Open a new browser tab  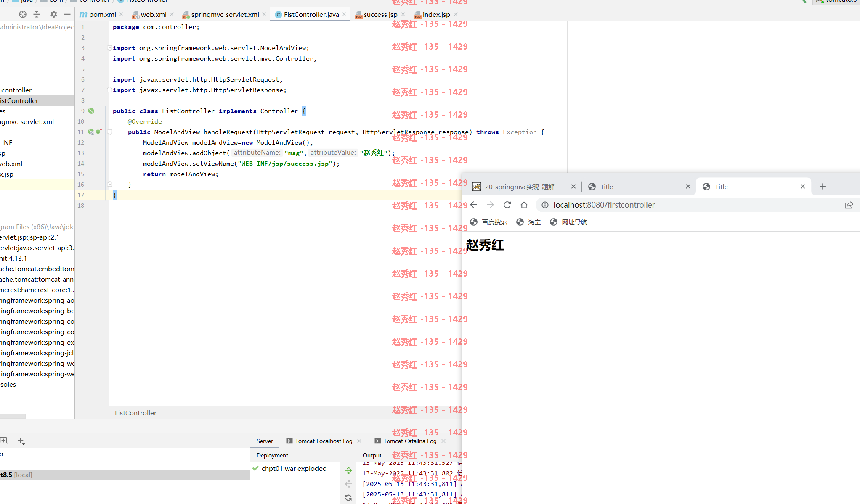click(x=823, y=187)
